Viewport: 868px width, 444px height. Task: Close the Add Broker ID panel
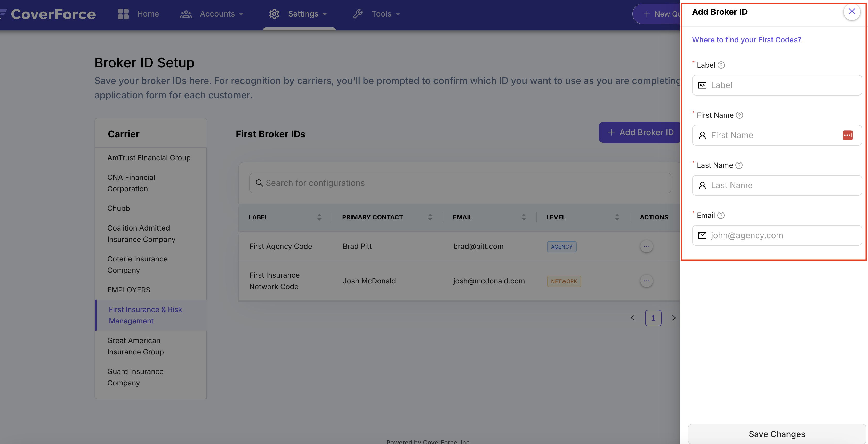point(851,12)
